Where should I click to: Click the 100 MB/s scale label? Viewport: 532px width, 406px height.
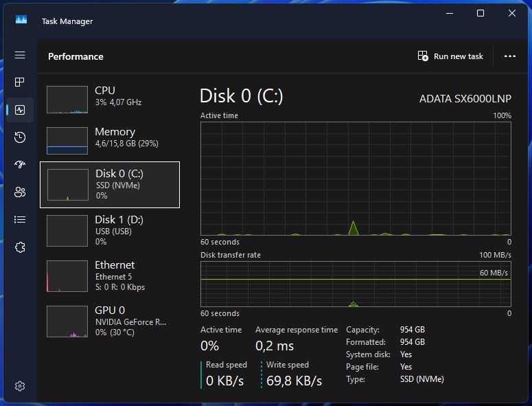coord(495,255)
